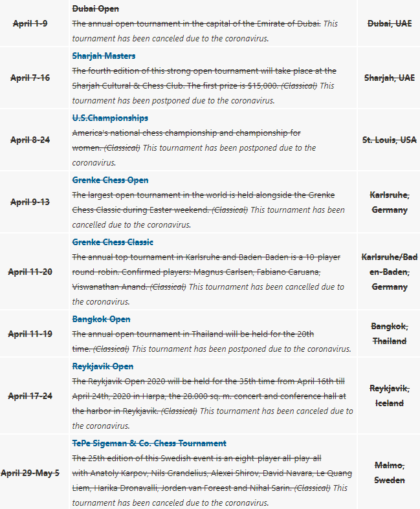Click the April 7-16 date cell
This screenshot has height=509, width=420.
(x=30, y=78)
